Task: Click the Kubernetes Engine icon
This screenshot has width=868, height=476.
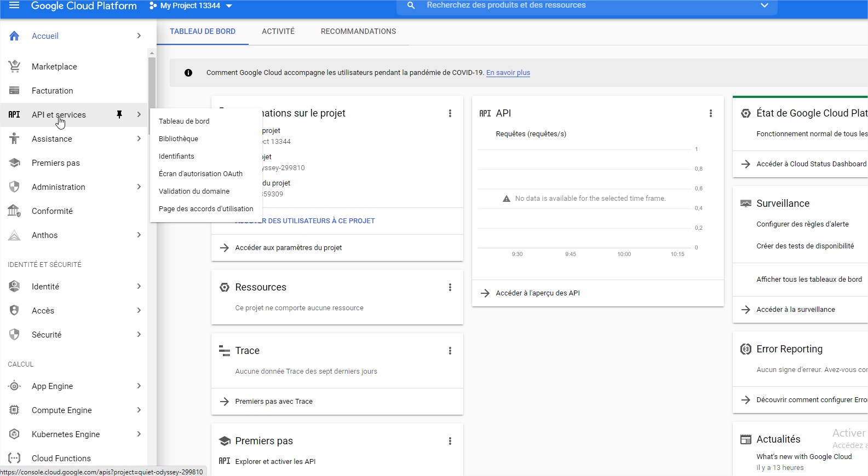Action: point(14,434)
